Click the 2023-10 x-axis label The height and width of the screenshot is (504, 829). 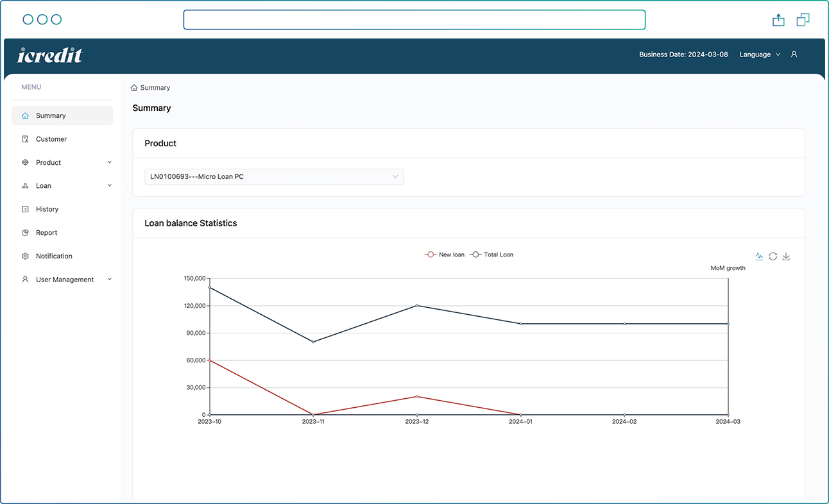pos(210,422)
